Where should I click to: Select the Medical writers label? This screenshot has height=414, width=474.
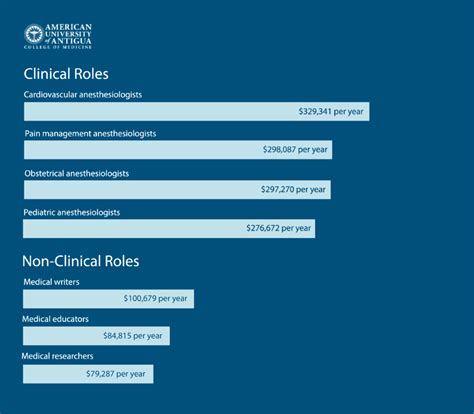51,282
